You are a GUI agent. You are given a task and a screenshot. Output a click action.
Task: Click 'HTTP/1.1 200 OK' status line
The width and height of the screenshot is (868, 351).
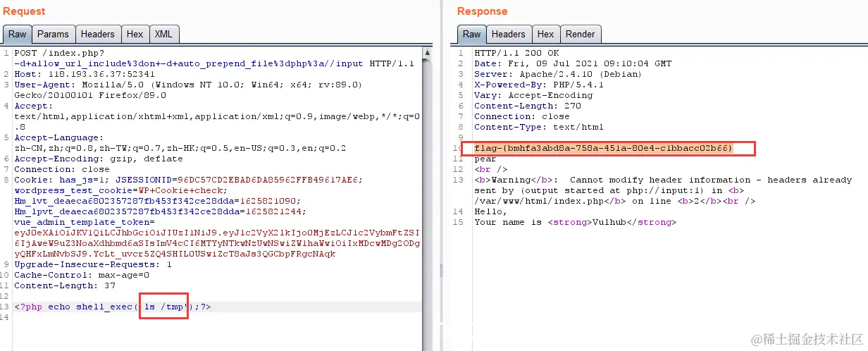point(516,53)
